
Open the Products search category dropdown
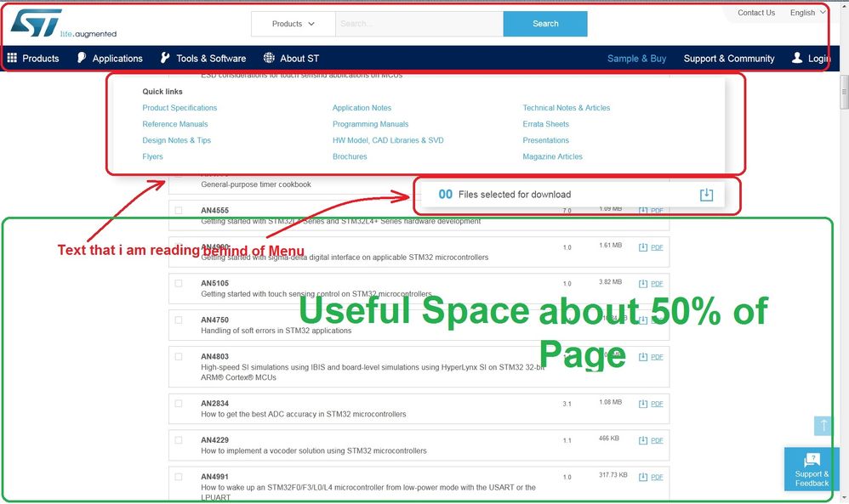click(x=293, y=24)
